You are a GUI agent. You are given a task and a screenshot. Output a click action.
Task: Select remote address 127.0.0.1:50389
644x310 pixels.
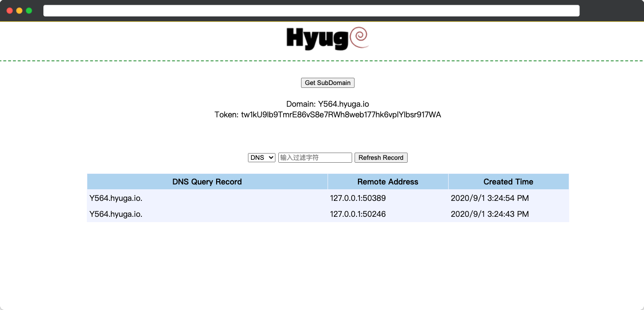(x=358, y=198)
